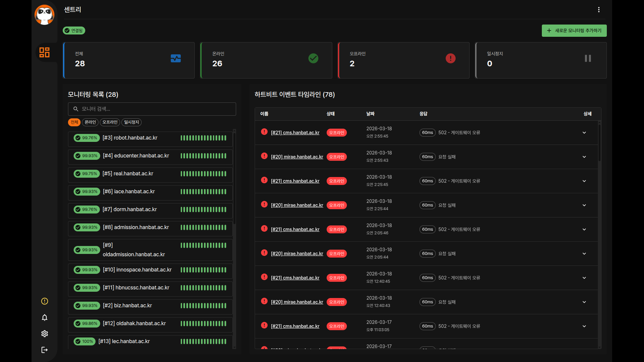The width and height of the screenshot is (644, 362).
Task: Select the 전체 filter chip
Action: [x=74, y=122]
